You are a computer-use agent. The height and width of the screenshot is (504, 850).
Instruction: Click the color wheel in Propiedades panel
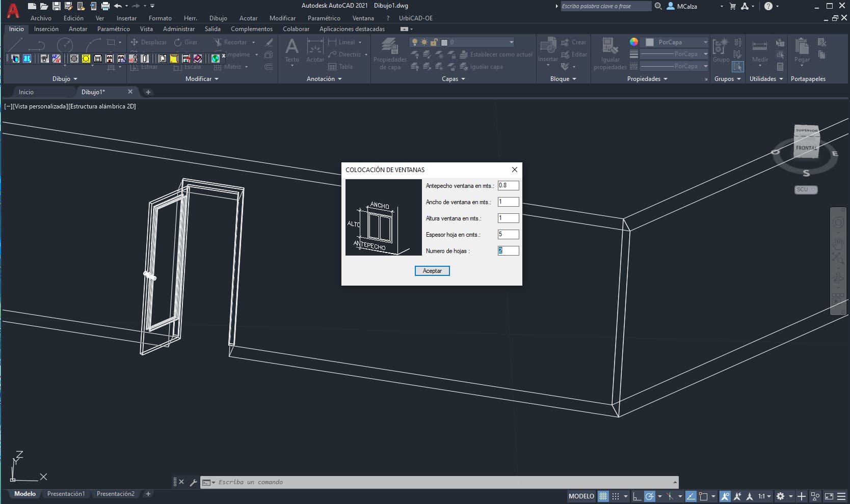coord(634,42)
